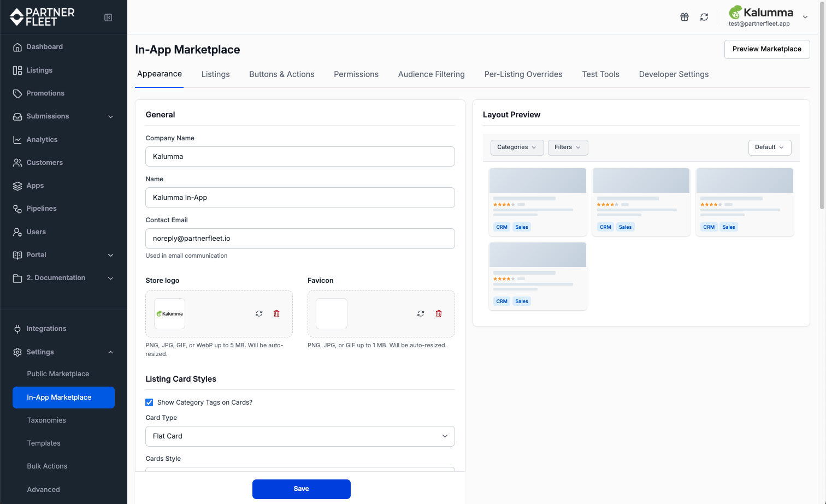
Task: Open the account dropdown chevron
Action: (805, 17)
